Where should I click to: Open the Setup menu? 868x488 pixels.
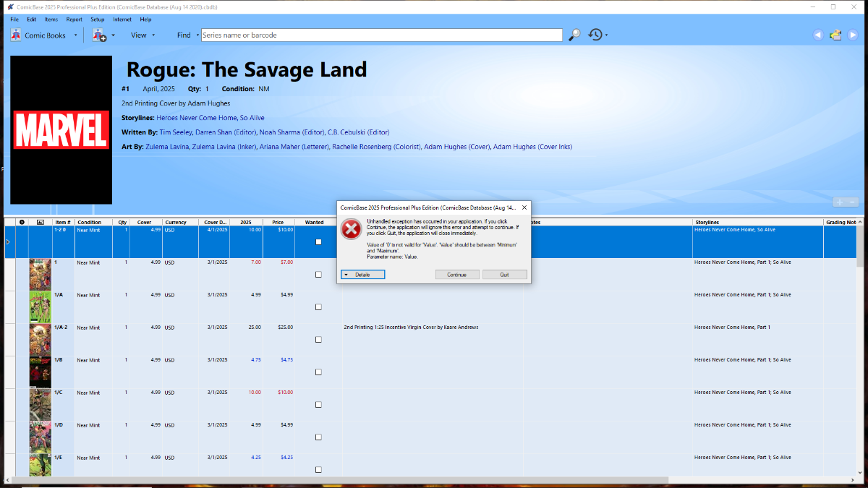pyautogui.click(x=98, y=20)
